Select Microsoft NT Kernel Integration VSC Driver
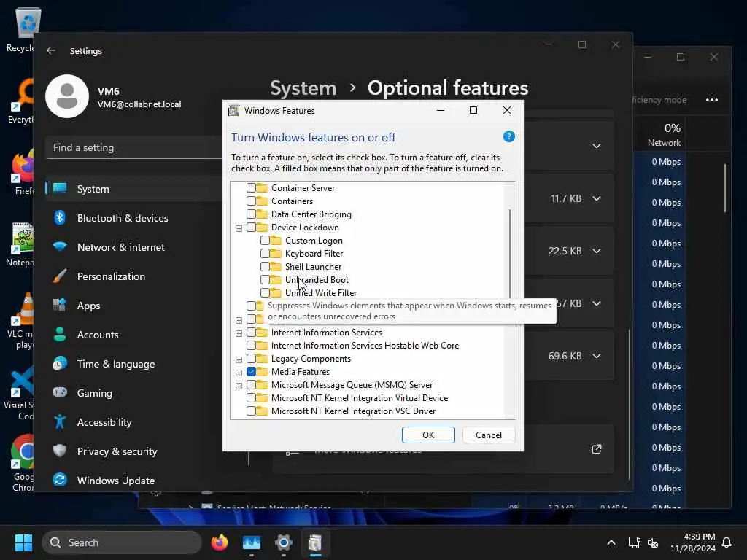747x560 pixels. 354,411
